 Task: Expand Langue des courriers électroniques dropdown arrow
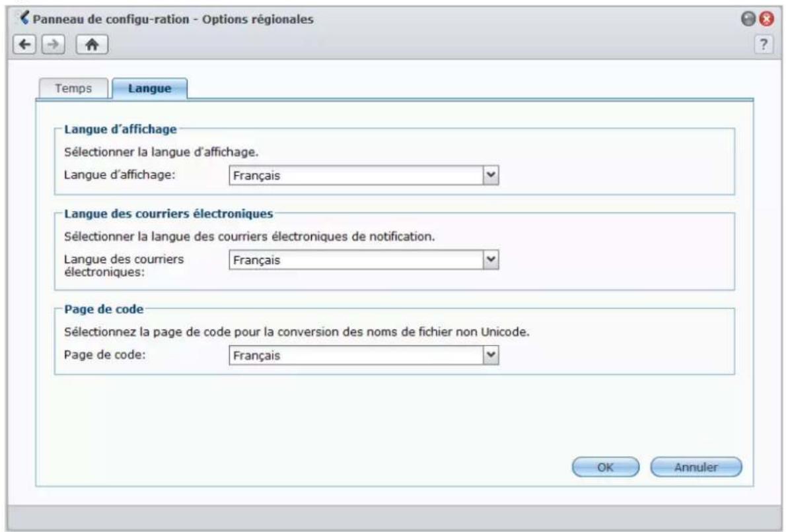tap(491, 260)
